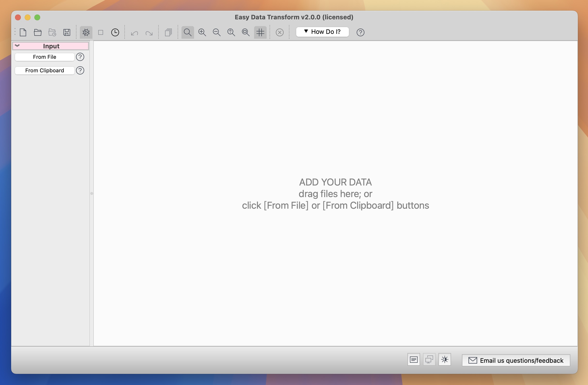
Task: Click Email us questions/feedback button
Action: 516,361
